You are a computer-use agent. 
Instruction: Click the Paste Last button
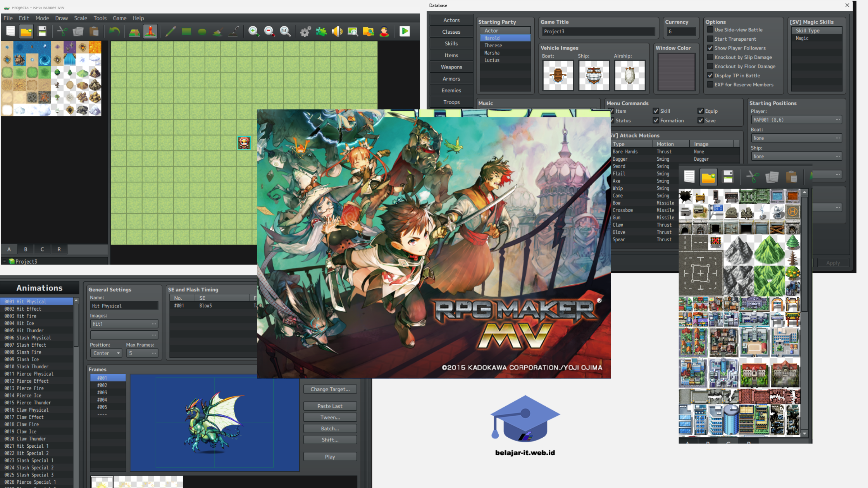[330, 406]
